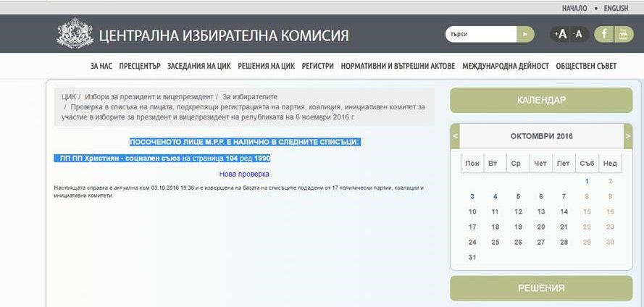Viewport: 644px width, 307px height.
Task: Click the ЦИК breadcrumb link
Action: click(x=69, y=97)
